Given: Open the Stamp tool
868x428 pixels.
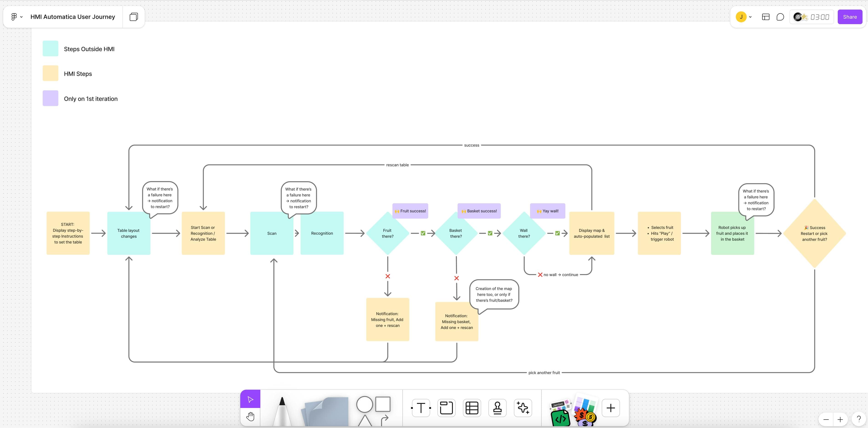Looking at the screenshot, I should 497,408.
